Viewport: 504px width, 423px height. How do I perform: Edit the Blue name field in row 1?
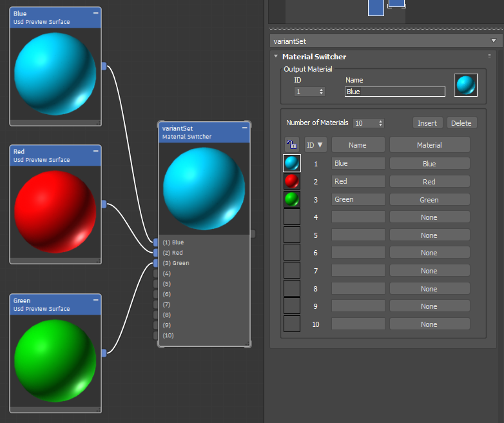(358, 163)
